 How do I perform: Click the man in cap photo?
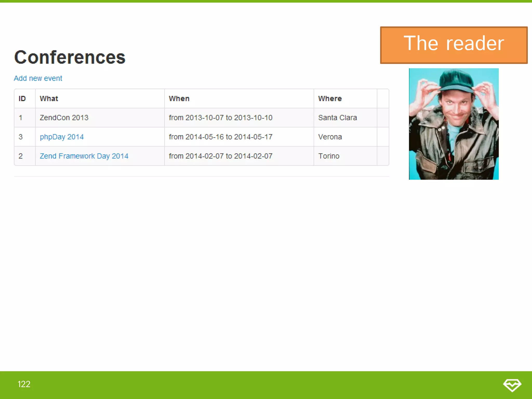(x=454, y=124)
